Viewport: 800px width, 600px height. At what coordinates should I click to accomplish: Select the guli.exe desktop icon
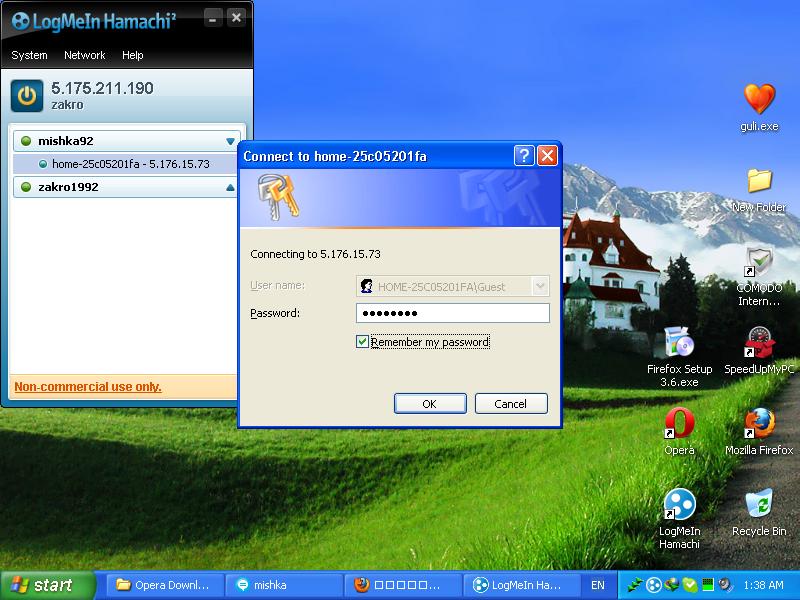point(759,108)
